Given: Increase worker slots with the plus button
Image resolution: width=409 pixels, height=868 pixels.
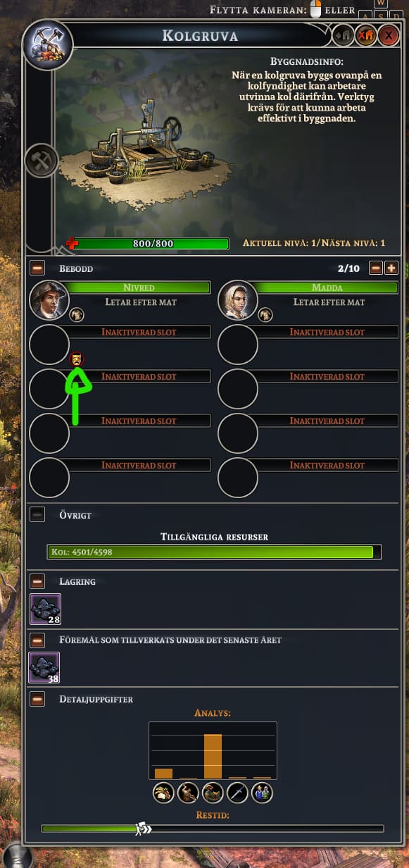Looking at the screenshot, I should click(x=391, y=268).
